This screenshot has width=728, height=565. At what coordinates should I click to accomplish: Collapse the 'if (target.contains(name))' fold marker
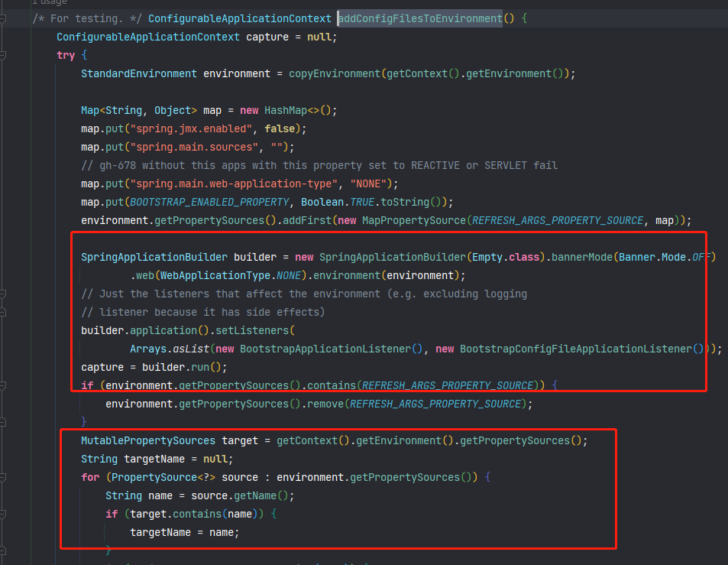pyautogui.click(x=3, y=515)
